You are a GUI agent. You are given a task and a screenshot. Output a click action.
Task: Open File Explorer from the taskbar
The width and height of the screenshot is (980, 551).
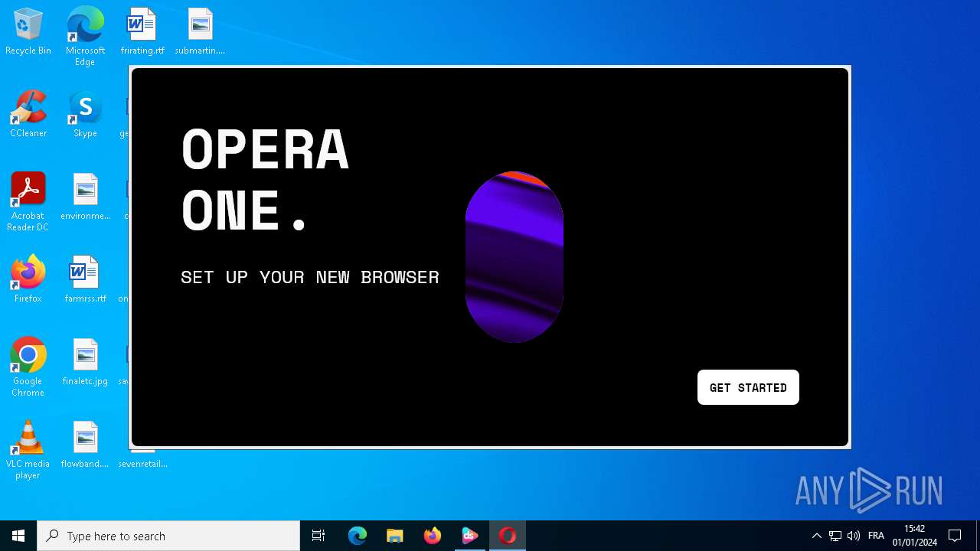click(395, 536)
